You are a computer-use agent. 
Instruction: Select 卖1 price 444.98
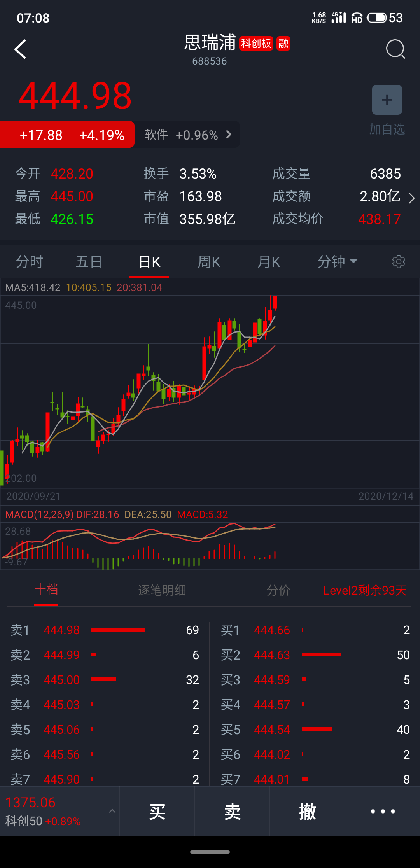pyautogui.click(x=62, y=630)
